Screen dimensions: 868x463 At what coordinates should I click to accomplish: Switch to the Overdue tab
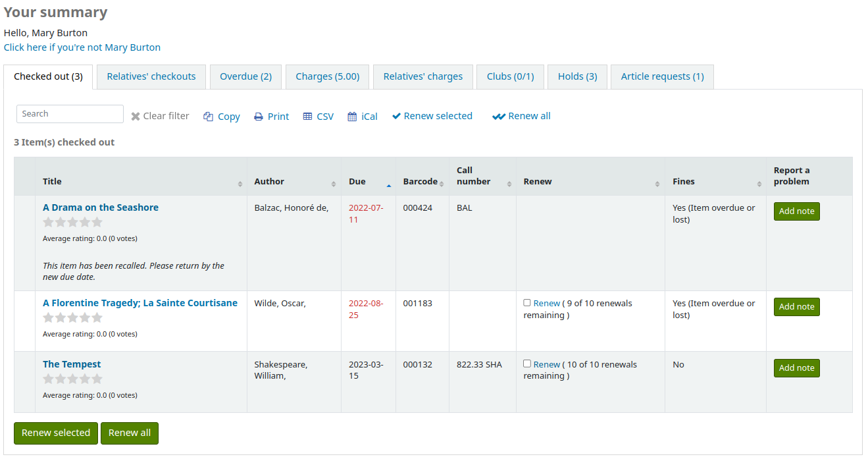point(245,76)
